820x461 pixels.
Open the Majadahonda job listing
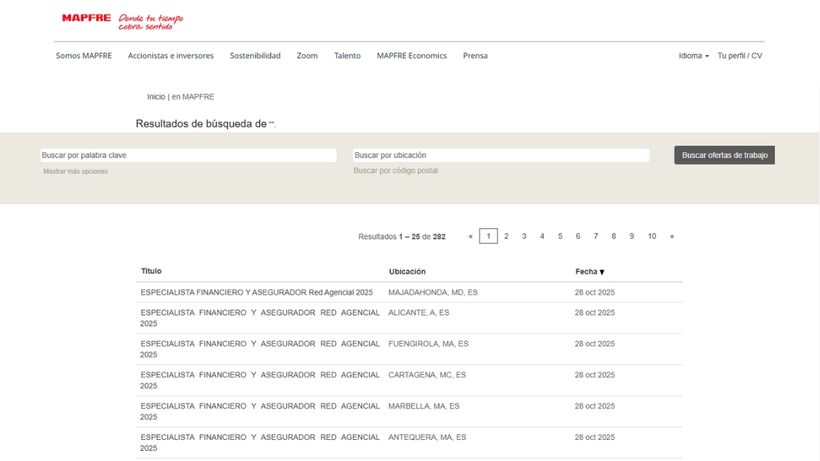(256, 292)
